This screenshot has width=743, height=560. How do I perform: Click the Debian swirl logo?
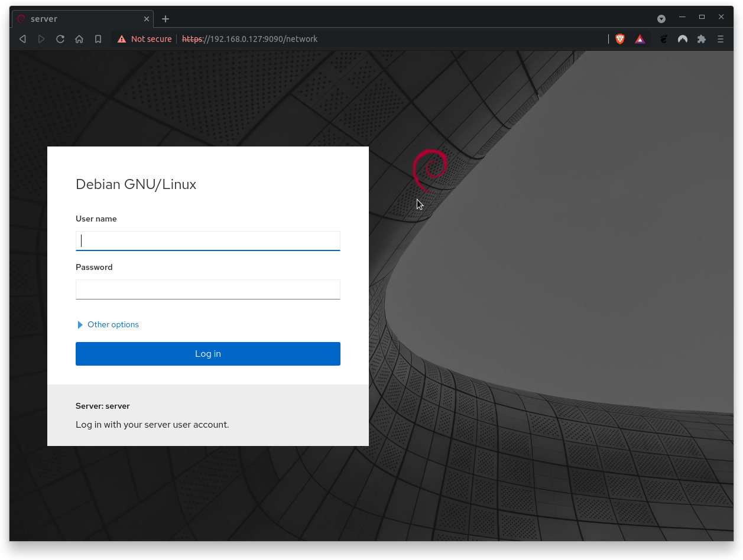point(430,170)
